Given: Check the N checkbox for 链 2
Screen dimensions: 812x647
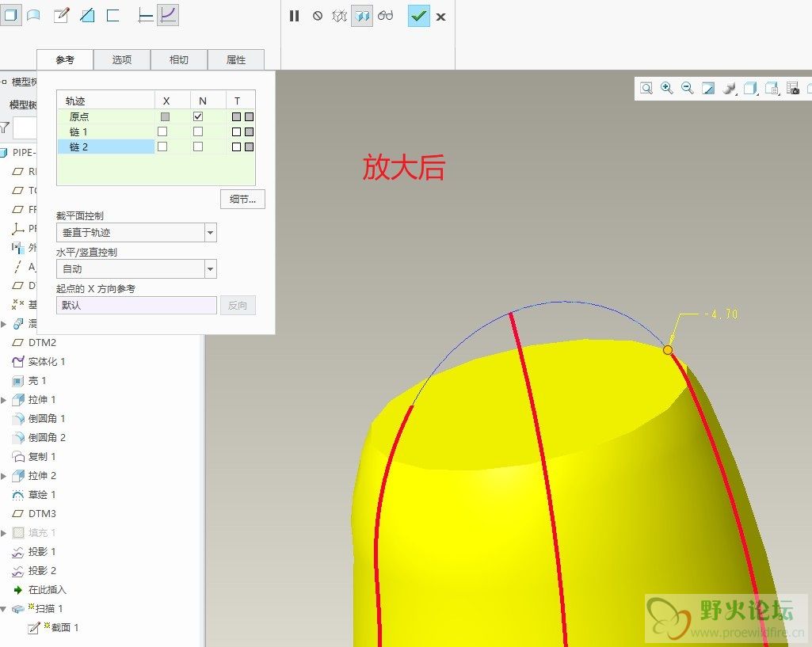Looking at the screenshot, I should click(198, 147).
